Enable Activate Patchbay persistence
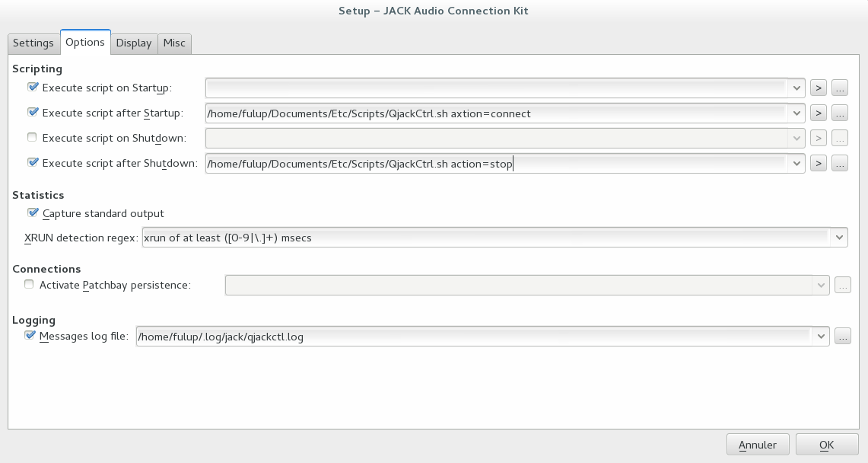The width and height of the screenshot is (868, 463). [30, 285]
